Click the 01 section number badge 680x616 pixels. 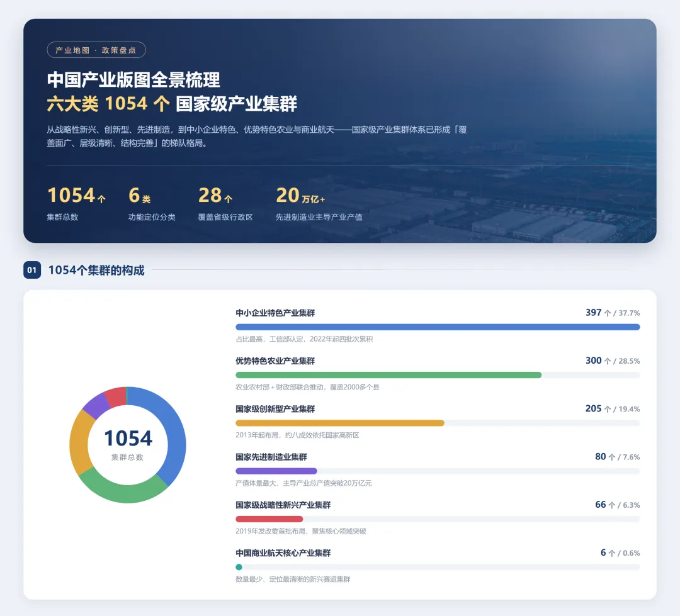coord(32,270)
